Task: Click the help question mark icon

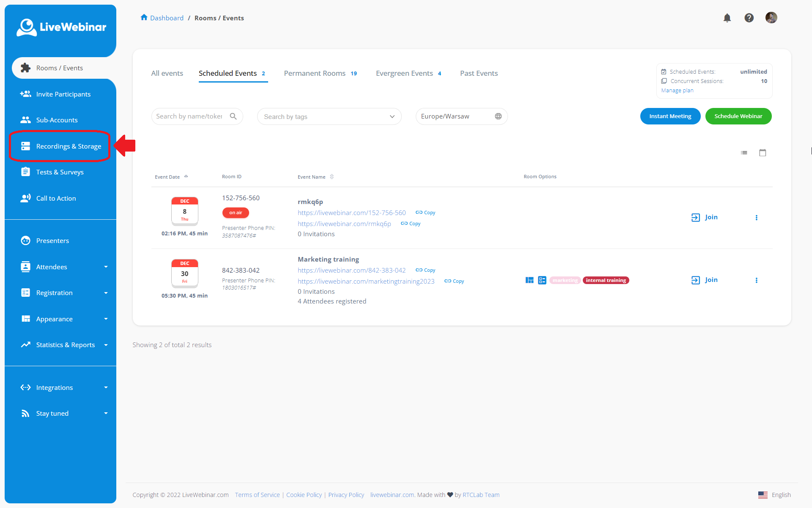Action: 749,18
